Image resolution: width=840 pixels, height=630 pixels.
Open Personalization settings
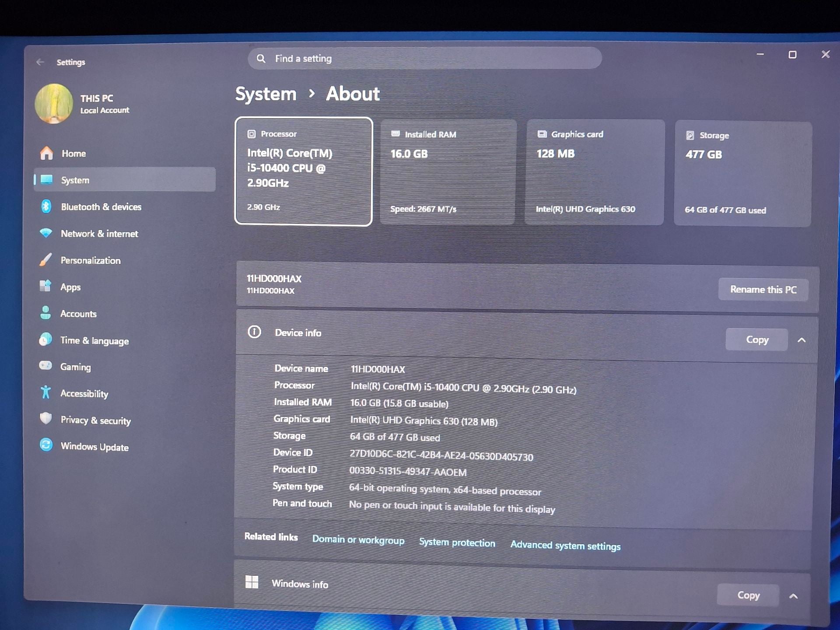[125, 260]
